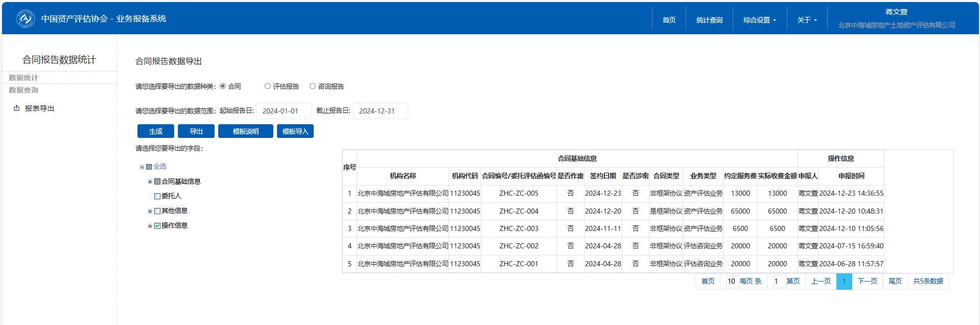Tick the 委托人 checkbox

[x=157, y=196]
